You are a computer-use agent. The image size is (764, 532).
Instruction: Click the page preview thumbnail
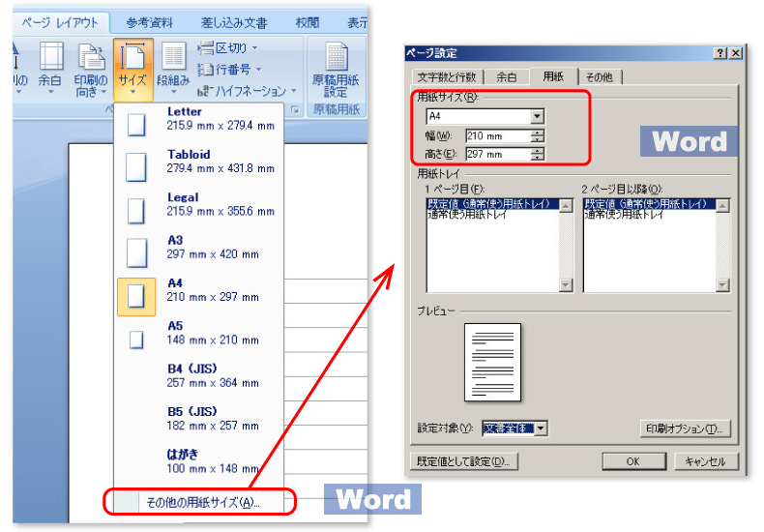click(x=492, y=362)
